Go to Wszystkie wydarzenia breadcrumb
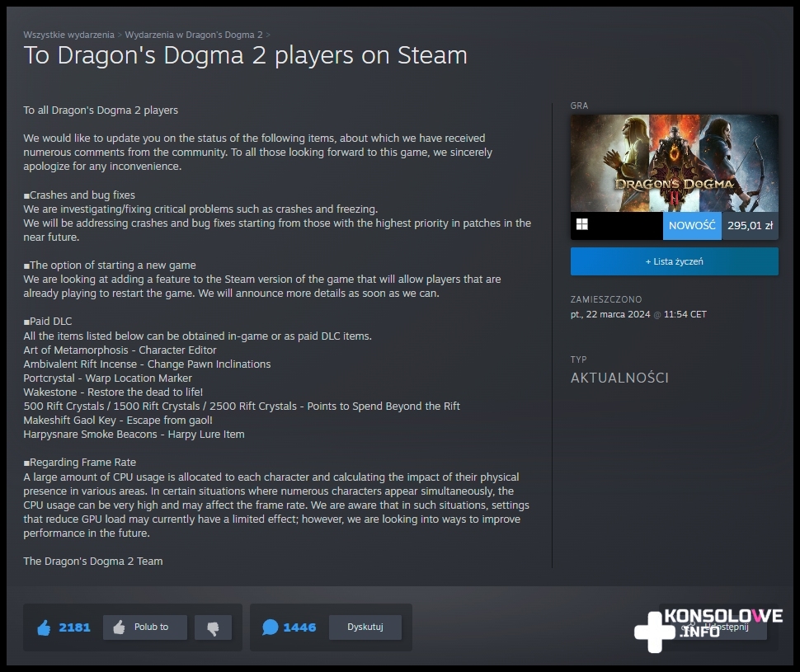800x672 pixels. pyautogui.click(x=69, y=35)
